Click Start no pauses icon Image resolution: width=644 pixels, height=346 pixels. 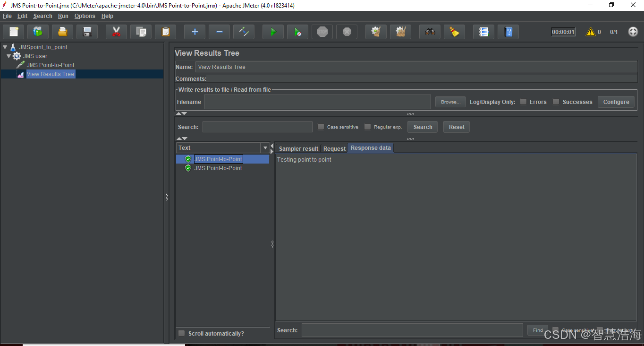coord(298,32)
